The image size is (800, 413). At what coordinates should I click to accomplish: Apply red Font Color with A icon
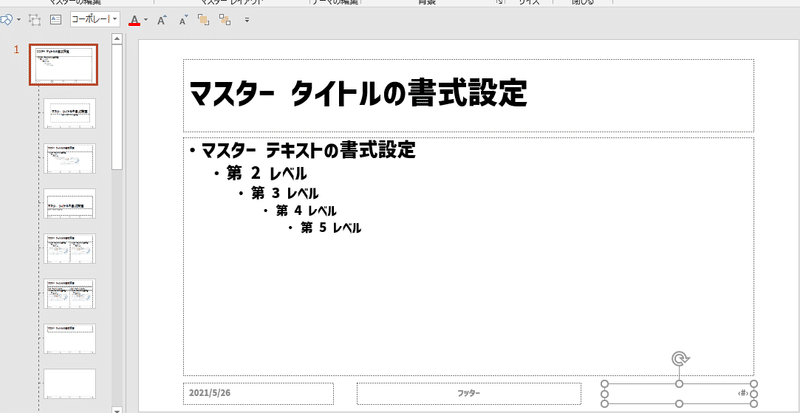pyautogui.click(x=134, y=20)
